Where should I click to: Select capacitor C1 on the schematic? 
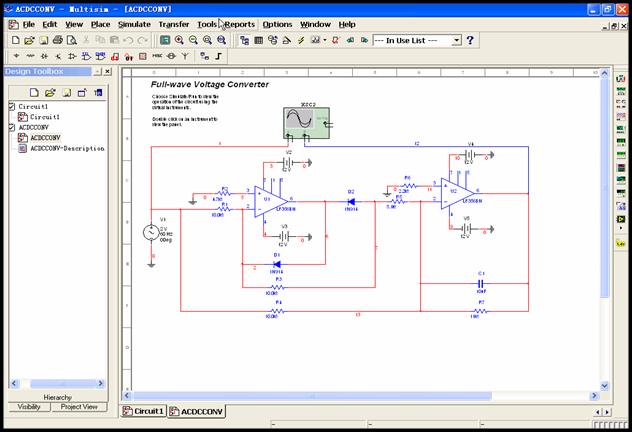click(x=480, y=283)
